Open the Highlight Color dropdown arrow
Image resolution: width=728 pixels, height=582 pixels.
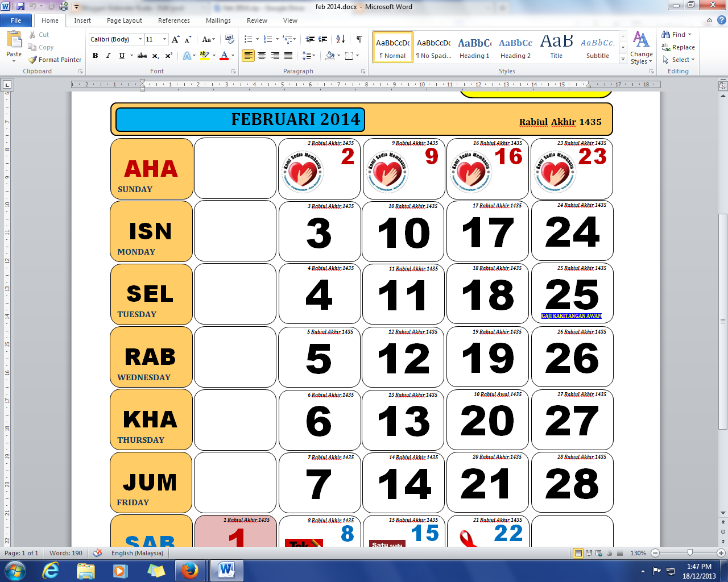point(214,56)
